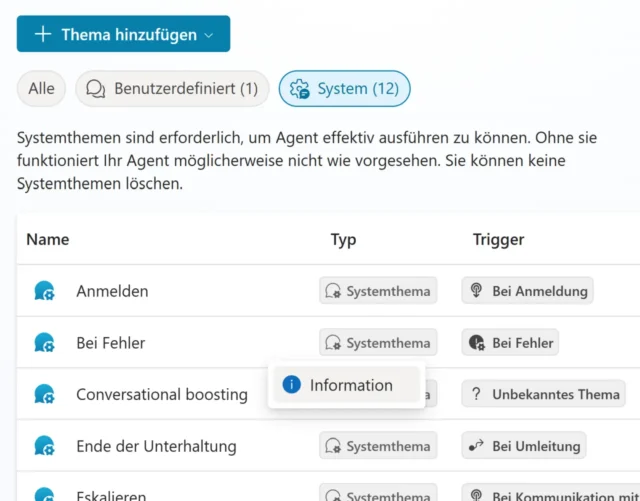Screen dimensions: 640x501
Task: Open the Bei Fehler topic
Action: tap(110, 343)
